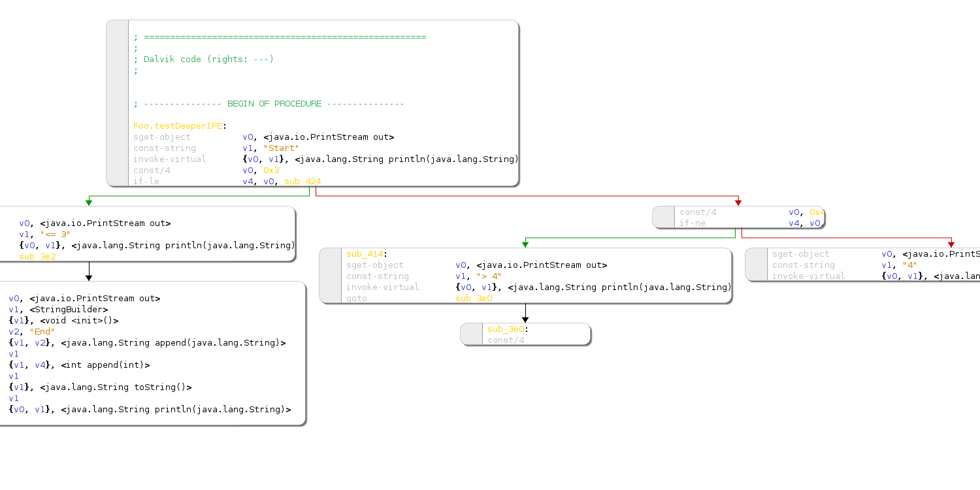
Task: Click the sub_424 jump target in the if-le line
Action: (302, 182)
